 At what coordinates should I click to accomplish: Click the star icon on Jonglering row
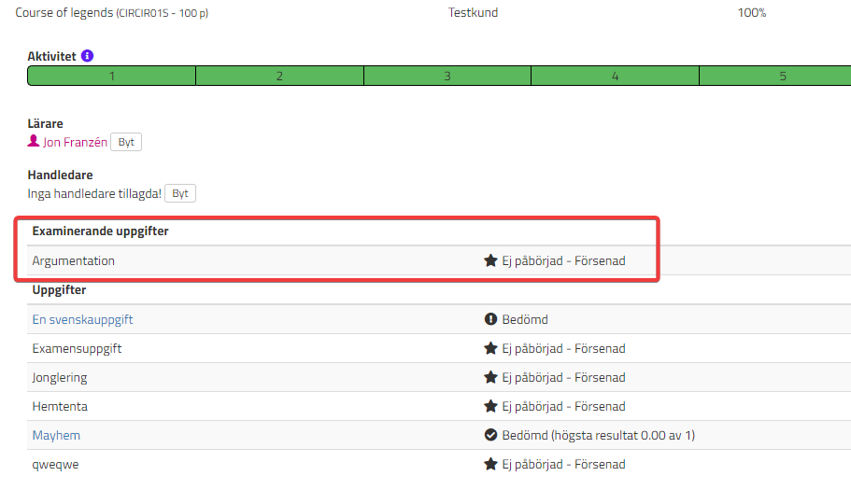(x=490, y=377)
